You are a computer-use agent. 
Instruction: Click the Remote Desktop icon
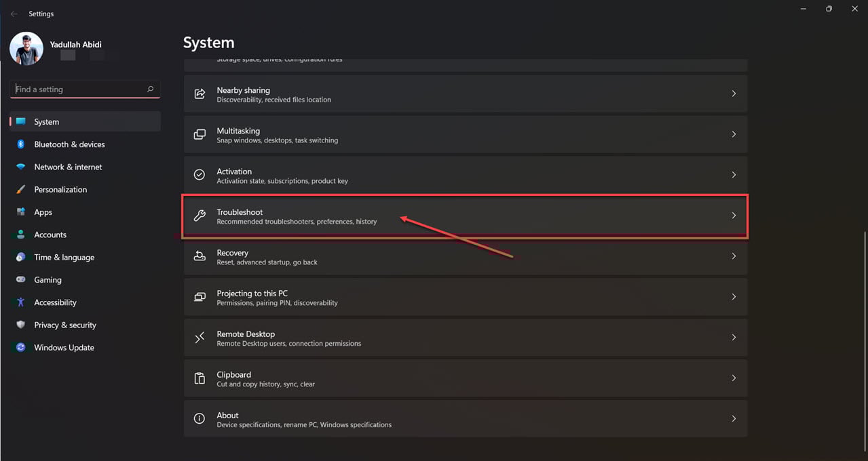(x=200, y=338)
